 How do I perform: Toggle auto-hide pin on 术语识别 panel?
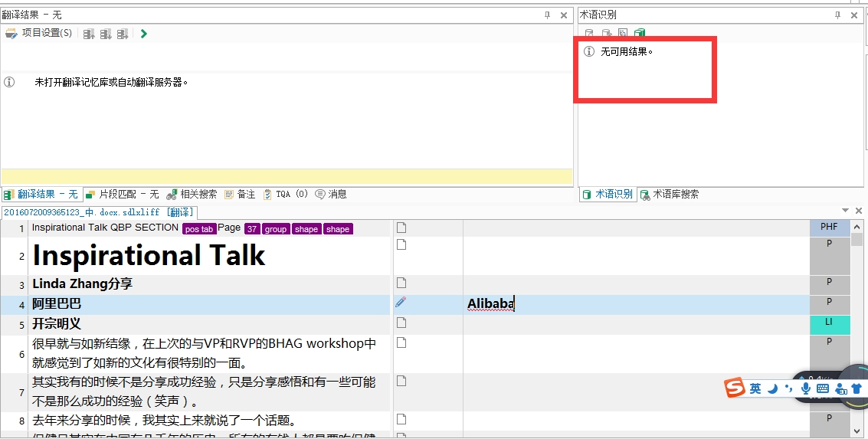point(837,15)
